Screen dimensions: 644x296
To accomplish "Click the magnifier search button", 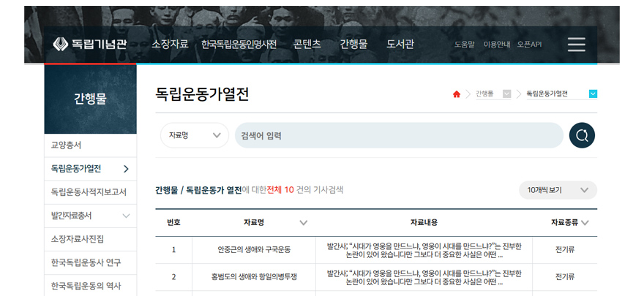I will click(582, 135).
